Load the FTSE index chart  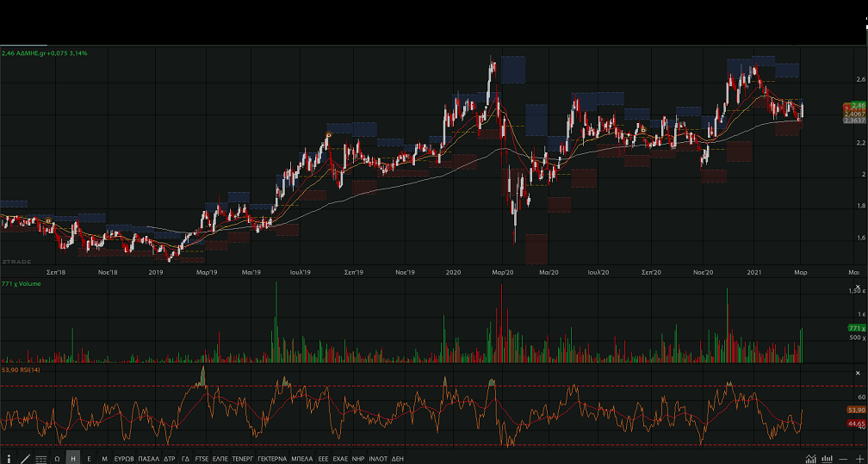pyautogui.click(x=201, y=459)
